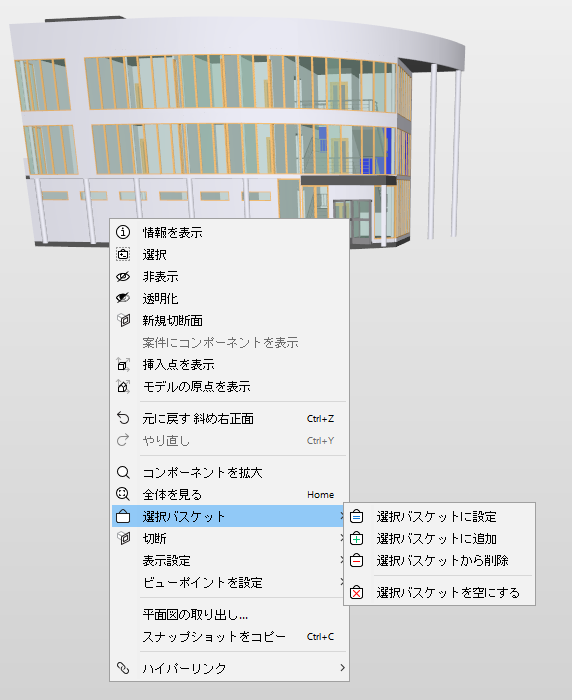Expand the 切断 submenu arrow
572x700 pixels.
tap(342, 538)
